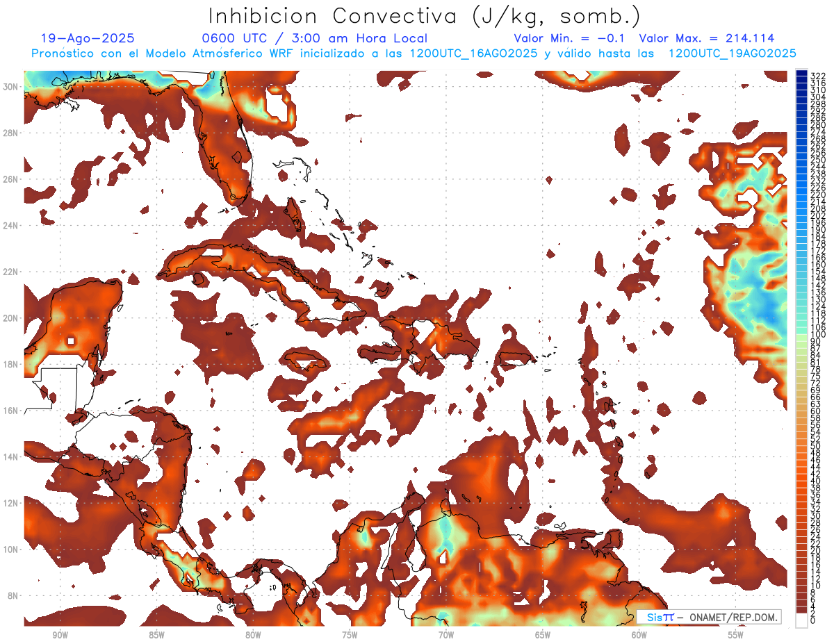Click the 65W longitude label

click(543, 635)
